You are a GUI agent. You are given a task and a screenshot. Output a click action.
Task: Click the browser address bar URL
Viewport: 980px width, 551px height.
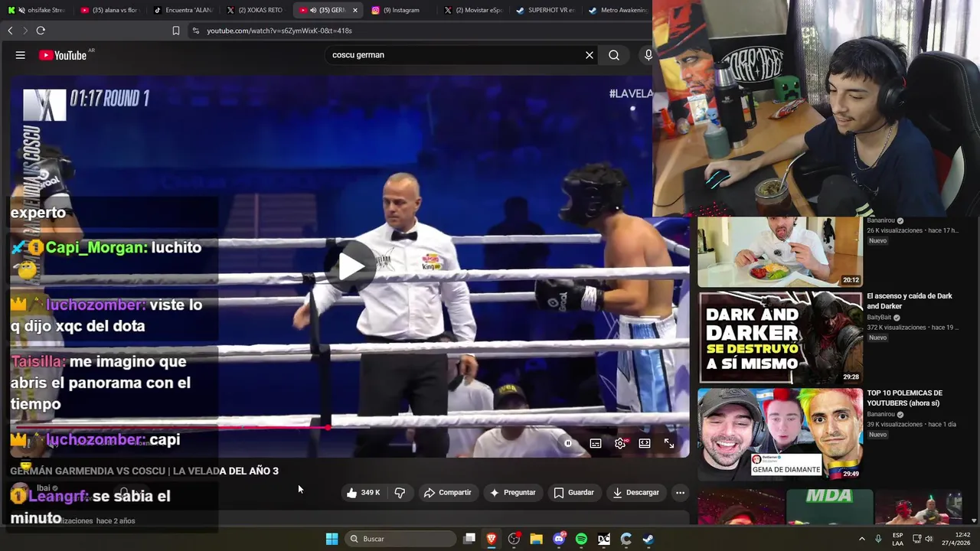pyautogui.click(x=279, y=31)
